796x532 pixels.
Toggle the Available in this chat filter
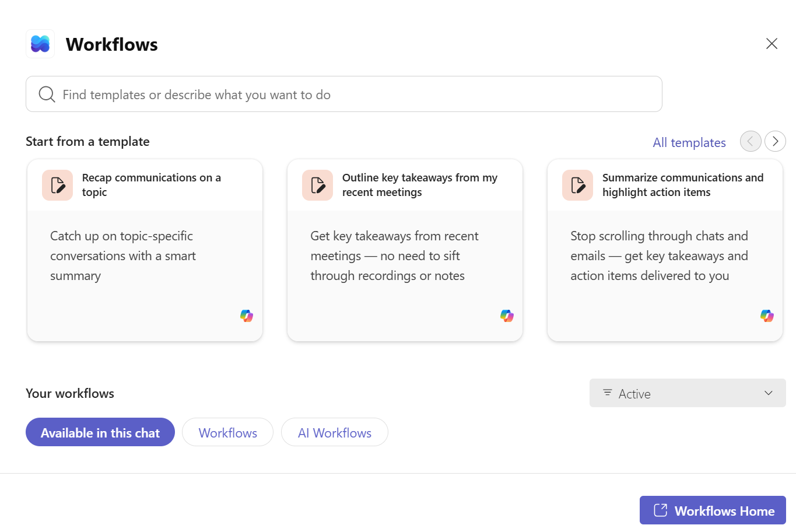click(x=100, y=432)
